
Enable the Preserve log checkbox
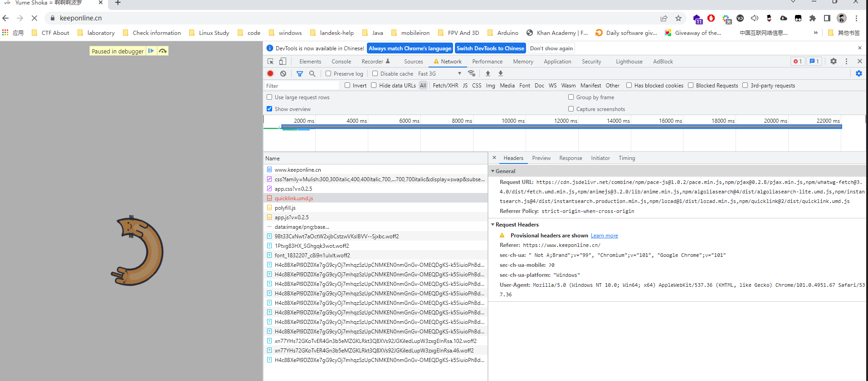click(328, 73)
